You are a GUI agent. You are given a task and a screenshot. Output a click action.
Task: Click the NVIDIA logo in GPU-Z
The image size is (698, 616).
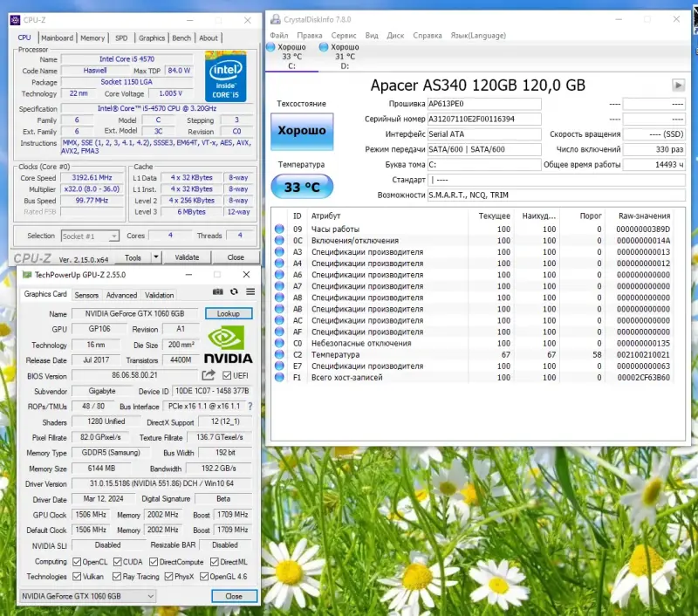[x=228, y=345]
